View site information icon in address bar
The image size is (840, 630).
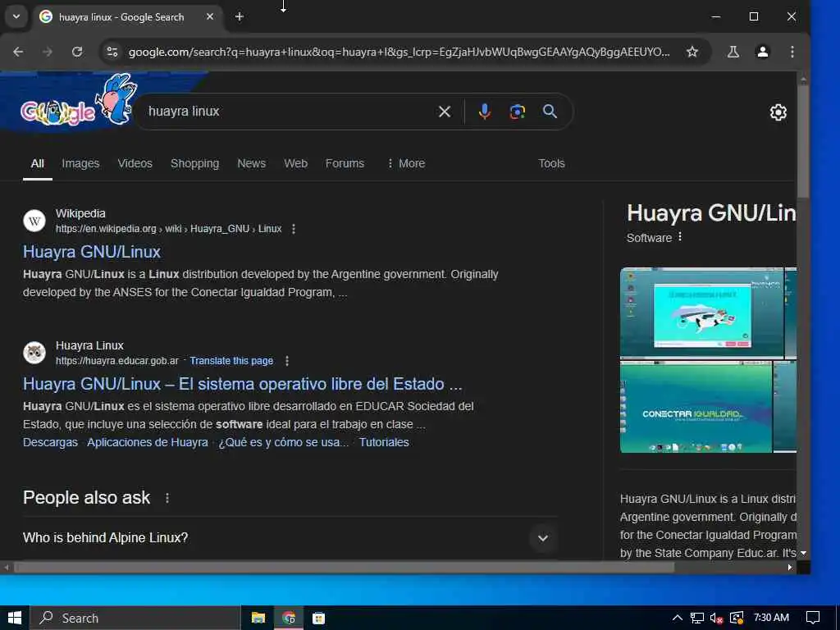tap(112, 52)
